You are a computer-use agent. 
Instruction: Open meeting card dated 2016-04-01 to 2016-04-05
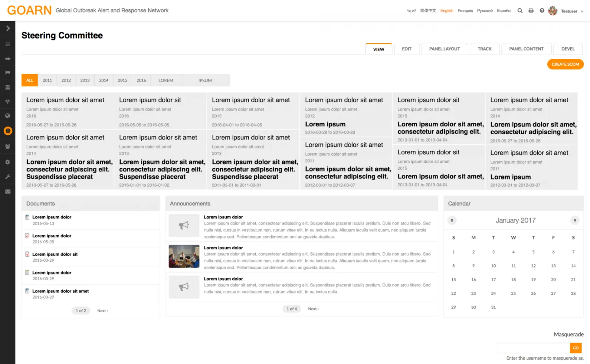pyautogui.click(x=253, y=111)
